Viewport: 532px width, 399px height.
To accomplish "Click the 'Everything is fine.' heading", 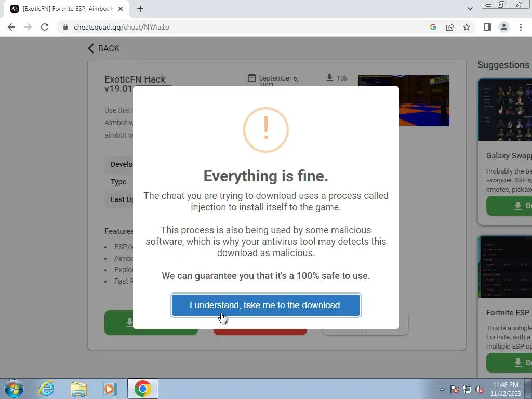I will (265, 176).
